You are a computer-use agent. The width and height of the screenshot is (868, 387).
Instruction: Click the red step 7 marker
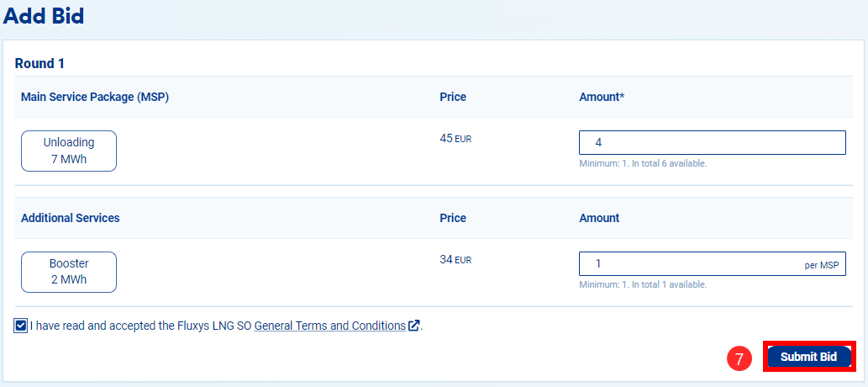(x=739, y=358)
